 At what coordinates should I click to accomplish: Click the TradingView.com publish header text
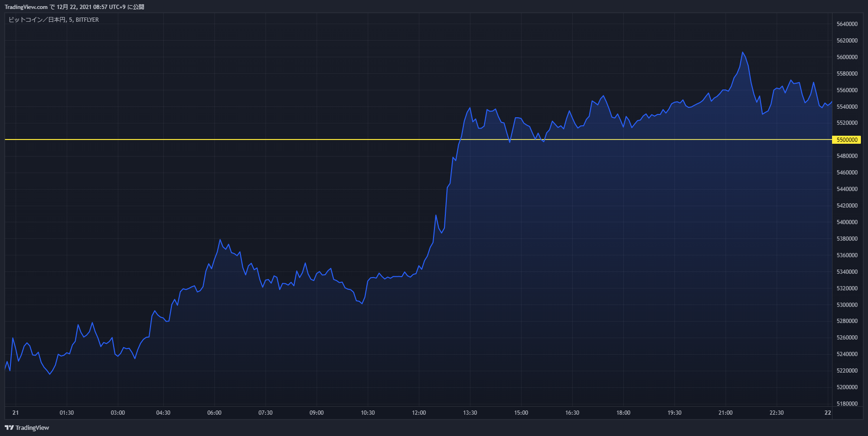74,7
